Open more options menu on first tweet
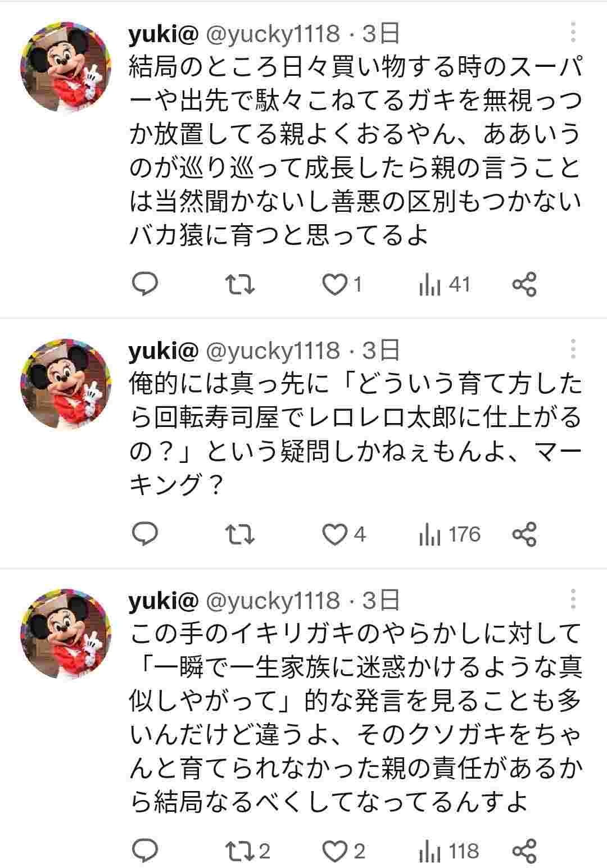 tap(573, 33)
